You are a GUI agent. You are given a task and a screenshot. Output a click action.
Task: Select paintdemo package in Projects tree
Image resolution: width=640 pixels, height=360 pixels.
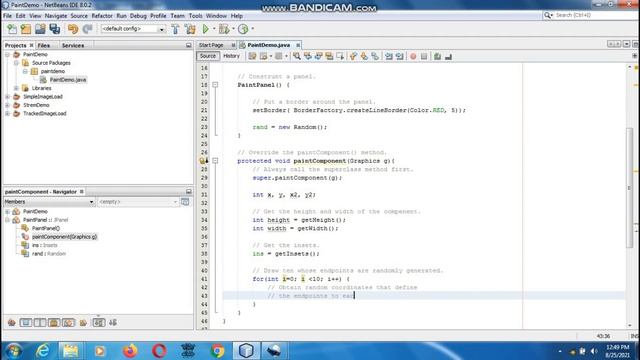pos(53,71)
